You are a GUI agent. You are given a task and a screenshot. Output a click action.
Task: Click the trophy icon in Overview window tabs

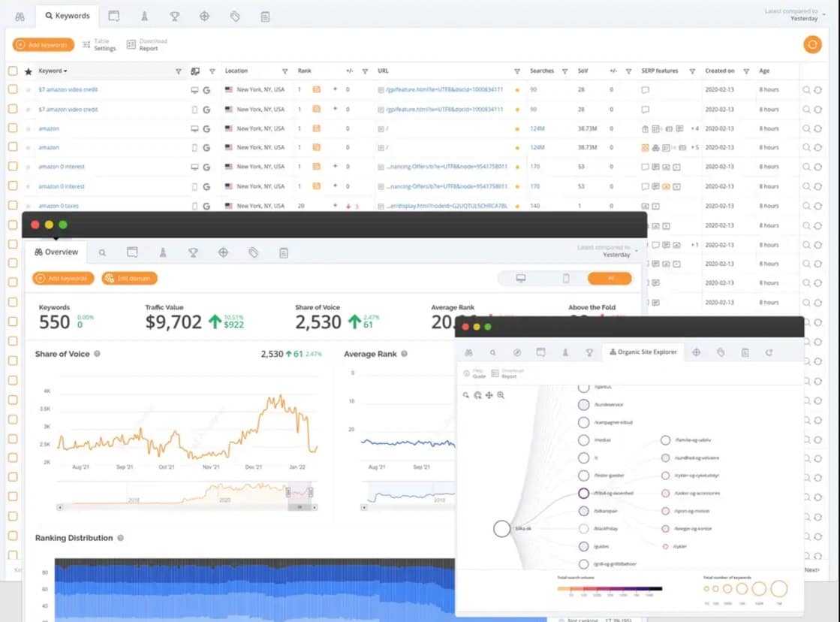click(x=193, y=252)
